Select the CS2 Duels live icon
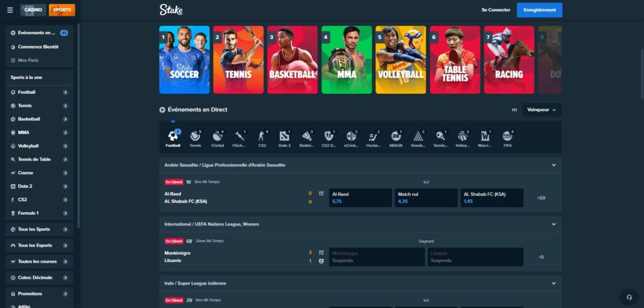This screenshot has width=644, height=308. click(x=328, y=139)
